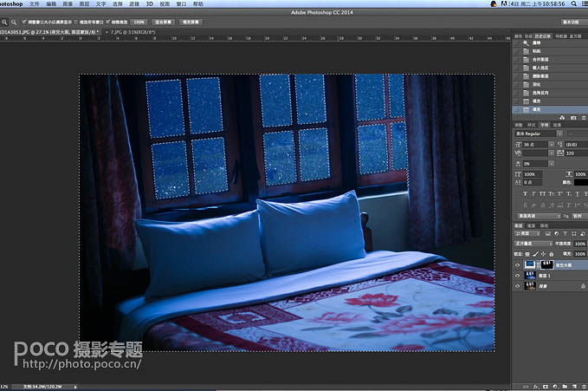The width and height of the screenshot is (588, 391).
Task: Click the layer opacity 100% field
Action: [x=580, y=244]
